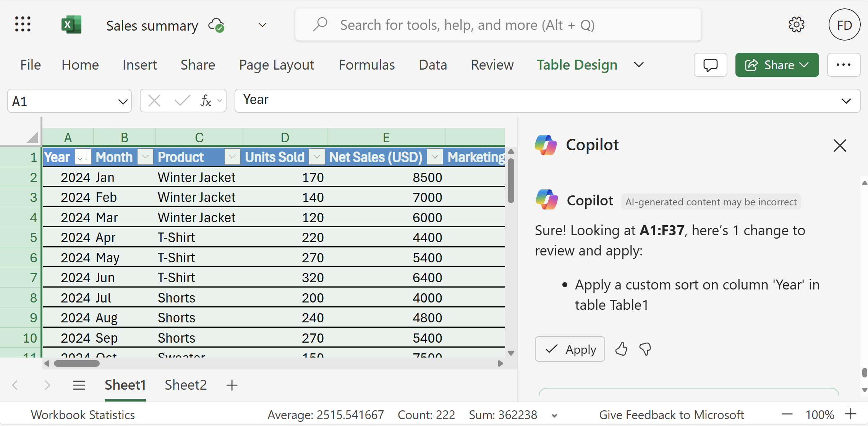The height and width of the screenshot is (426, 868).
Task: Open Give Feedback to Microsoft
Action: pyautogui.click(x=671, y=415)
